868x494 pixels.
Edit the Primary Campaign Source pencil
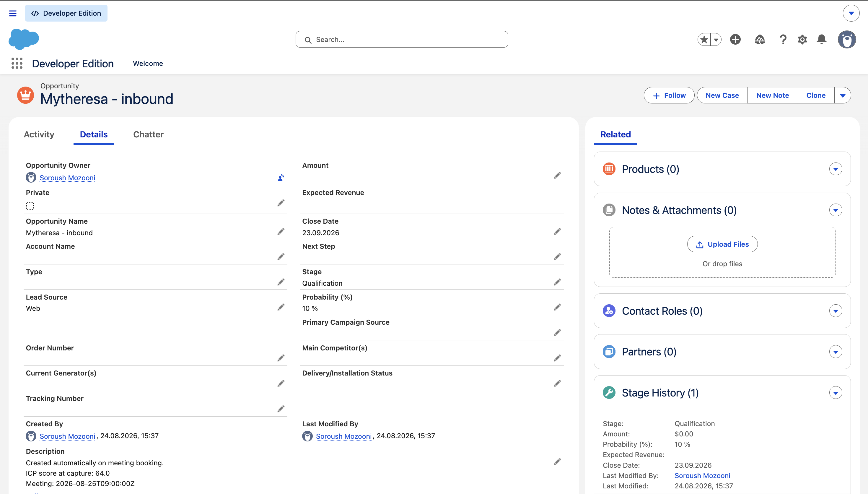557,332
